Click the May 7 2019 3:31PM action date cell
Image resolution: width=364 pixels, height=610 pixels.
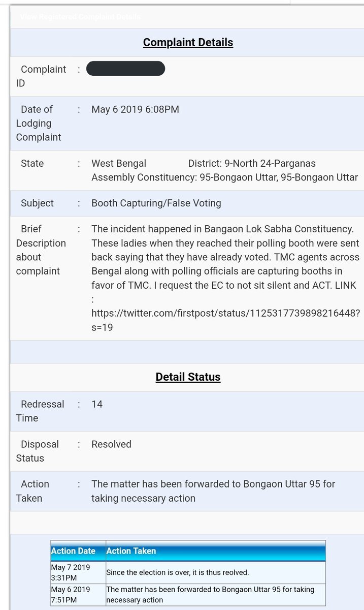pyautogui.click(x=72, y=572)
